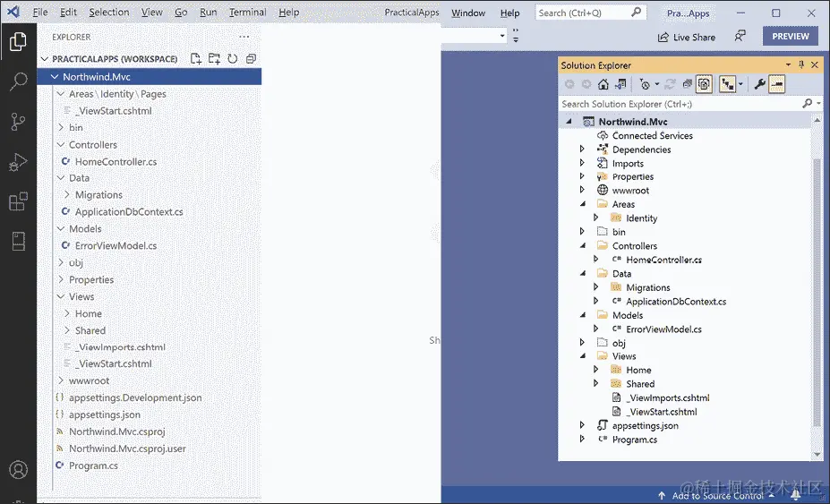This screenshot has width=830, height=504.
Task: Expand Program.cs node in Solution Explorer
Action: (582, 439)
